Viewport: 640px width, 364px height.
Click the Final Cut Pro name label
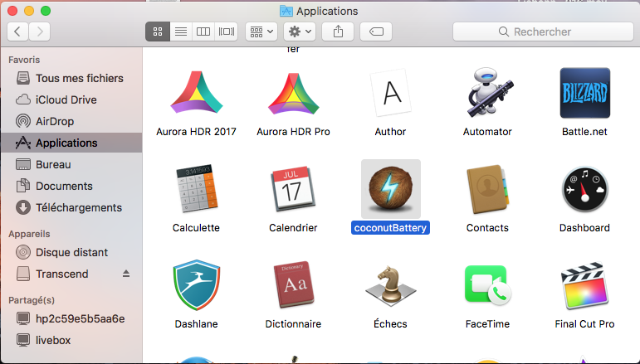[x=584, y=324]
